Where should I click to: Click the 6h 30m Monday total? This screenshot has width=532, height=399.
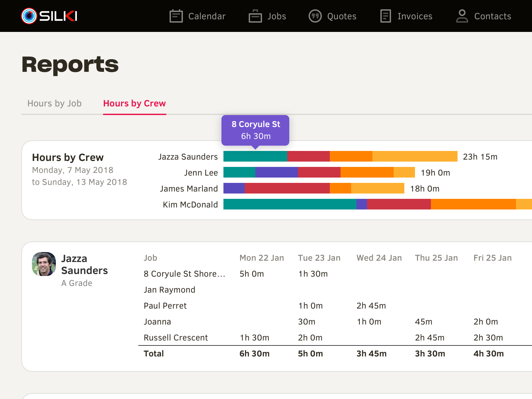point(254,353)
